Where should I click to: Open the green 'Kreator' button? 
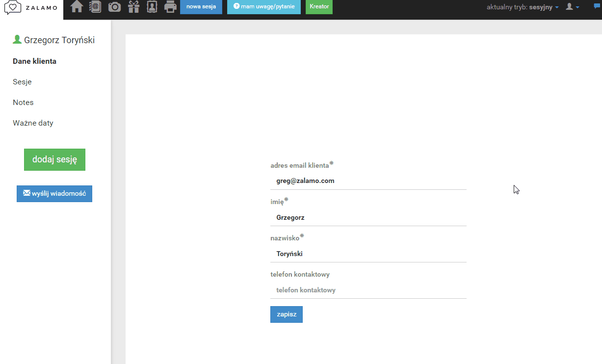[x=319, y=7]
